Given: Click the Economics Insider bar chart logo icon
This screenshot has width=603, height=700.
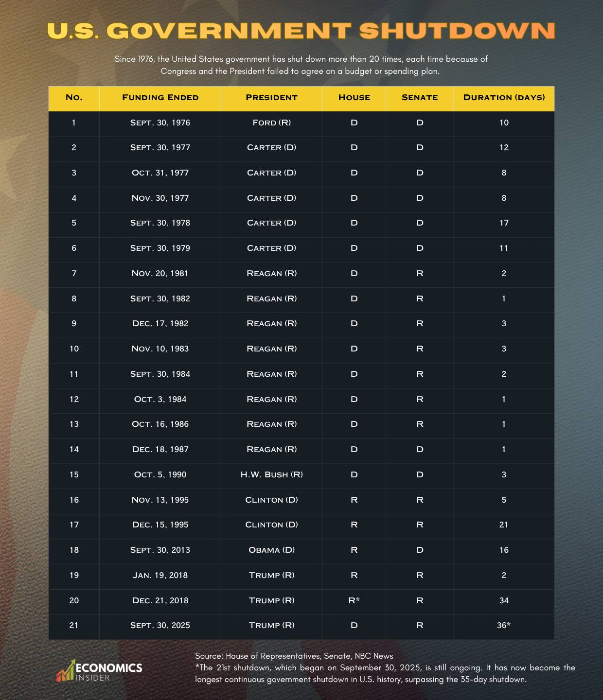Looking at the screenshot, I should coord(66,671).
